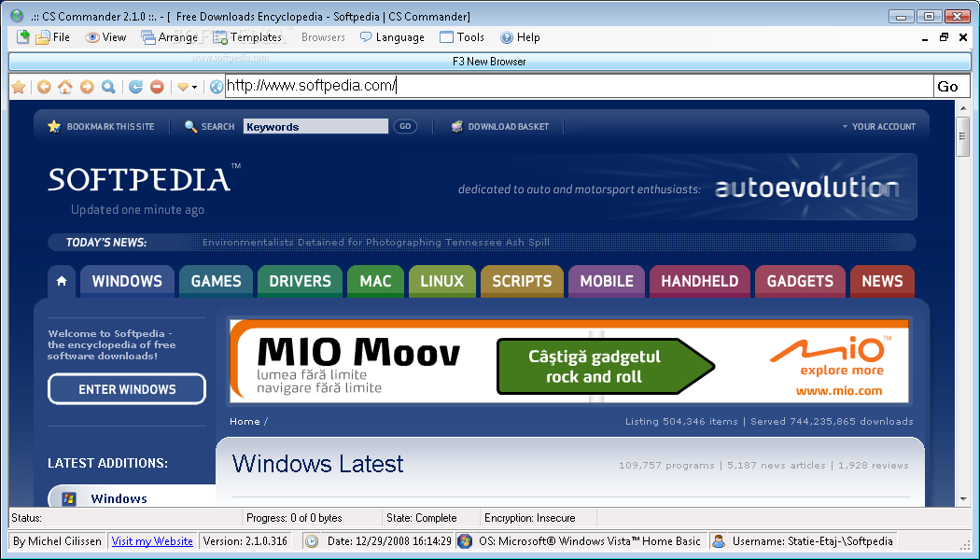Refresh the page with the reload icon
Screen dimensions: 980x560
point(135,87)
